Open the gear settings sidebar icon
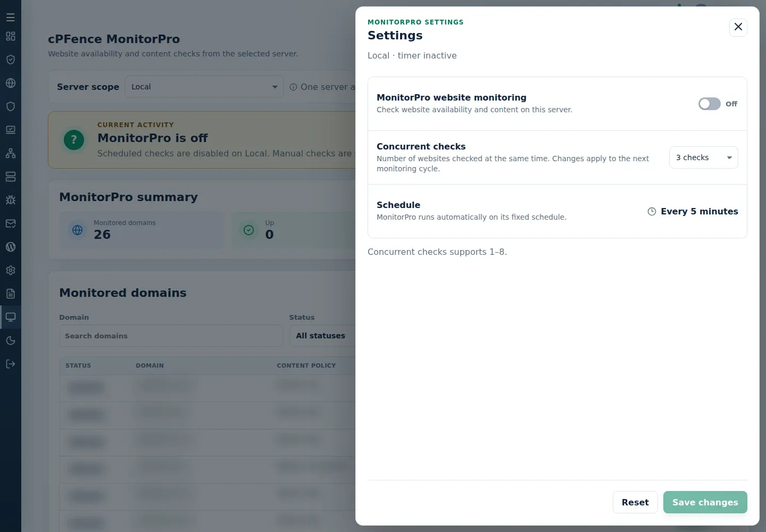 click(11, 270)
